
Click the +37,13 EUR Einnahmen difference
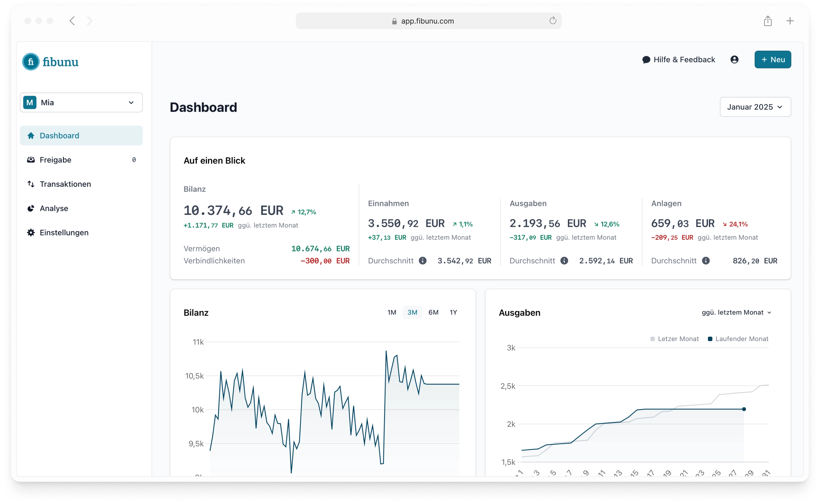pos(387,238)
